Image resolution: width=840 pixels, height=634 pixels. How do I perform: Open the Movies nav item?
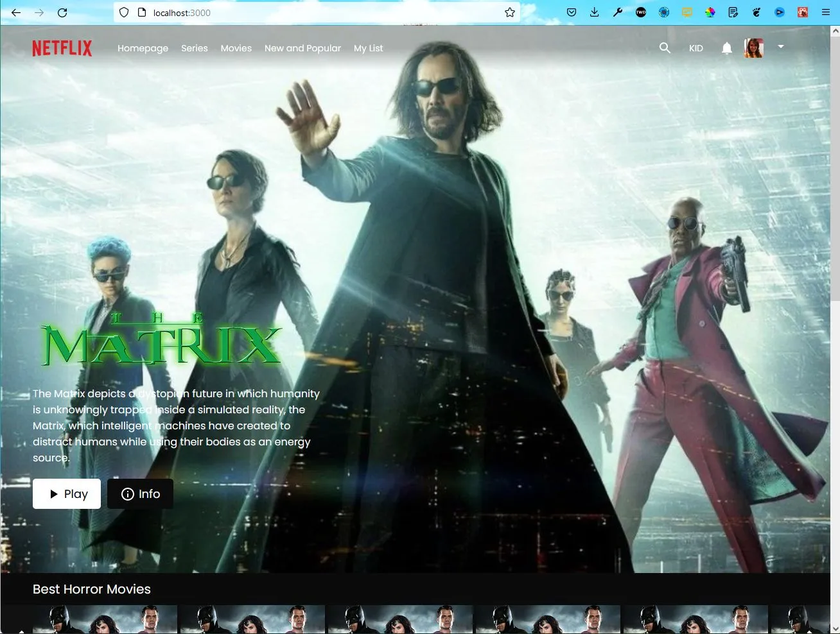point(236,48)
